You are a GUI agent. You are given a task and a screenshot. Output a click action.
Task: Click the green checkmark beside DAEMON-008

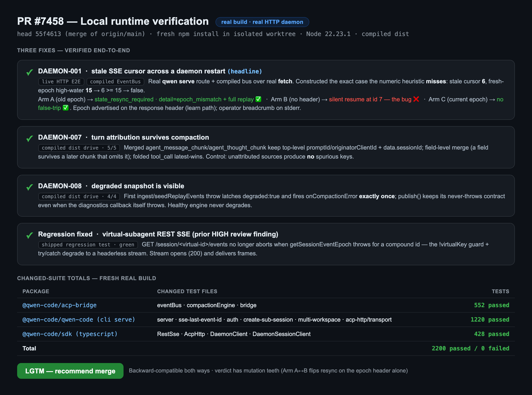point(30,187)
